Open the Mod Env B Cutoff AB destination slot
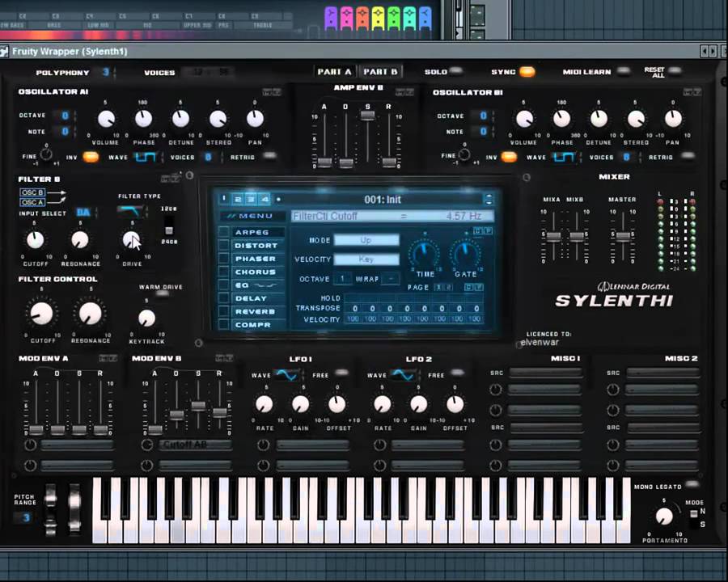Image resolution: width=728 pixels, height=582 pixels. (195, 445)
